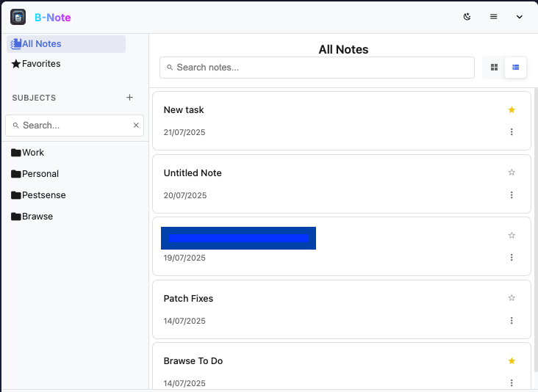Expand the chevron dropdown in the header
538x392 pixels.
[x=520, y=17]
